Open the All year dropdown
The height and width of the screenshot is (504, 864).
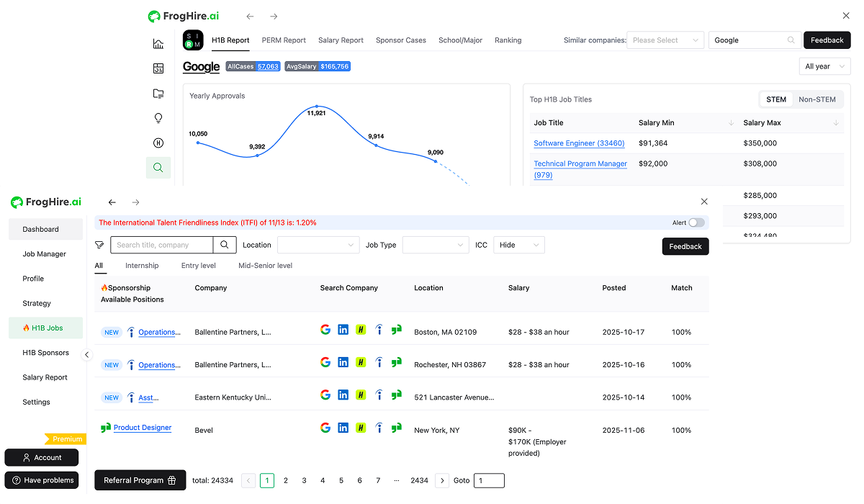[x=824, y=66]
